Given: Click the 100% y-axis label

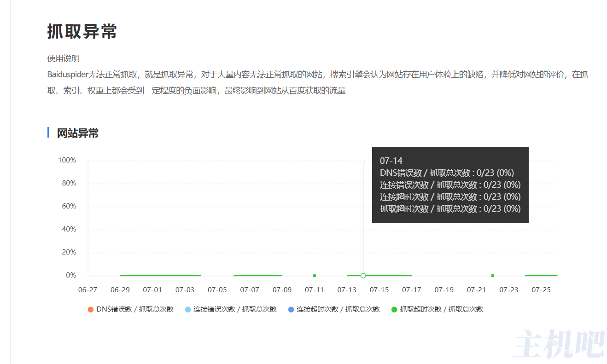Looking at the screenshot, I should (x=67, y=160).
